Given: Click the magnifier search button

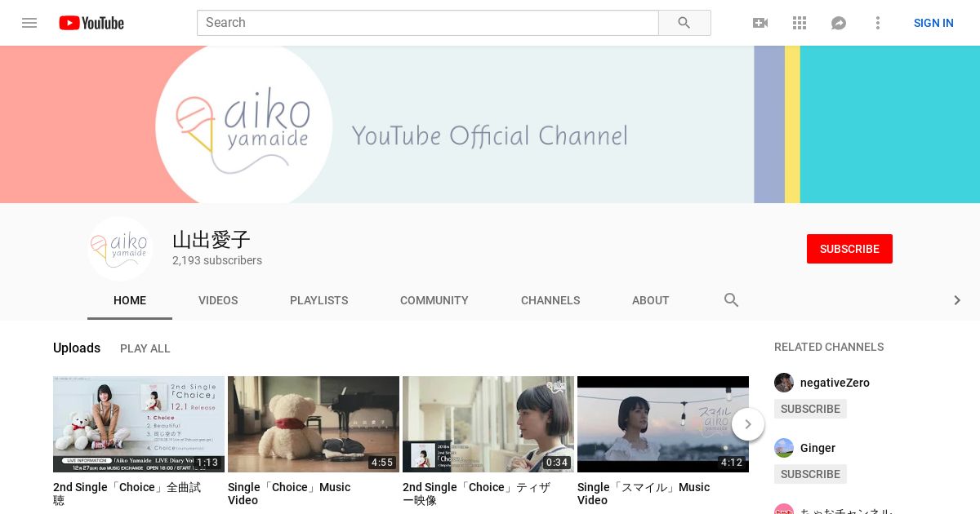Looking at the screenshot, I should pyautogui.click(x=684, y=23).
